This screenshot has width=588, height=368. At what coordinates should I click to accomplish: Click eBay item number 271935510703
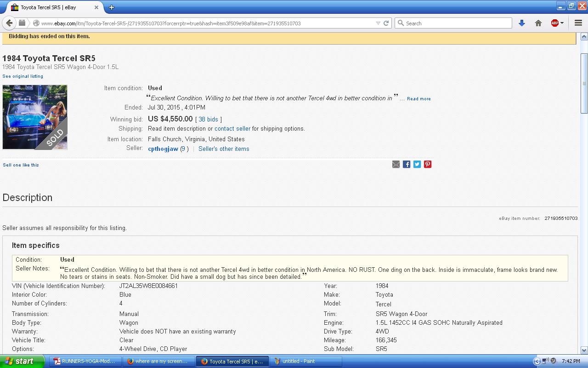[x=561, y=218]
